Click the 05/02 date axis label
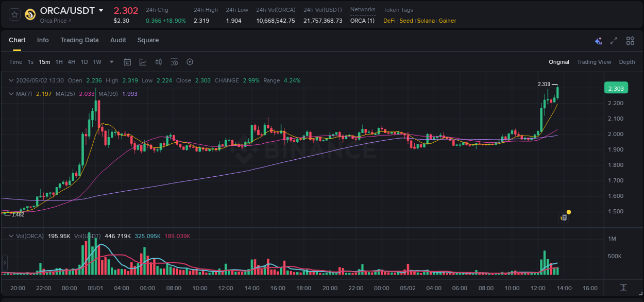Image resolution: width=644 pixels, height=302 pixels. [x=408, y=288]
